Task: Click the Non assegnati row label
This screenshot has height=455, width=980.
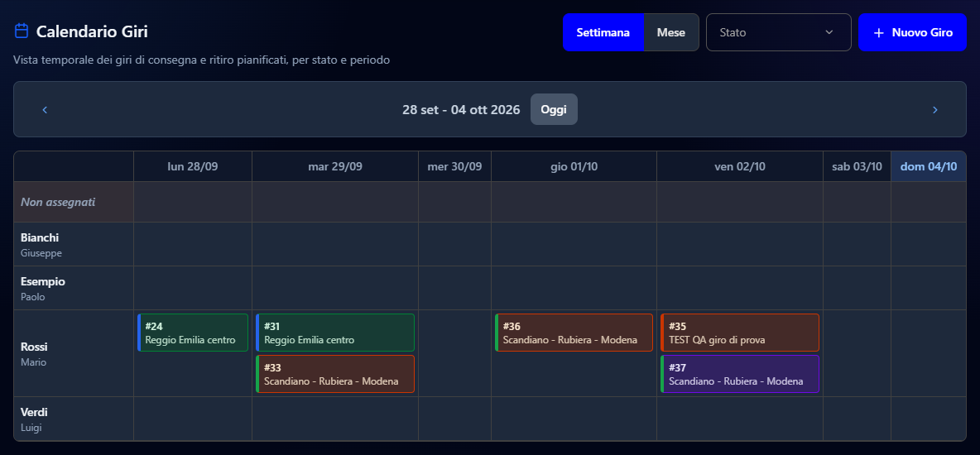Action: 74,202
